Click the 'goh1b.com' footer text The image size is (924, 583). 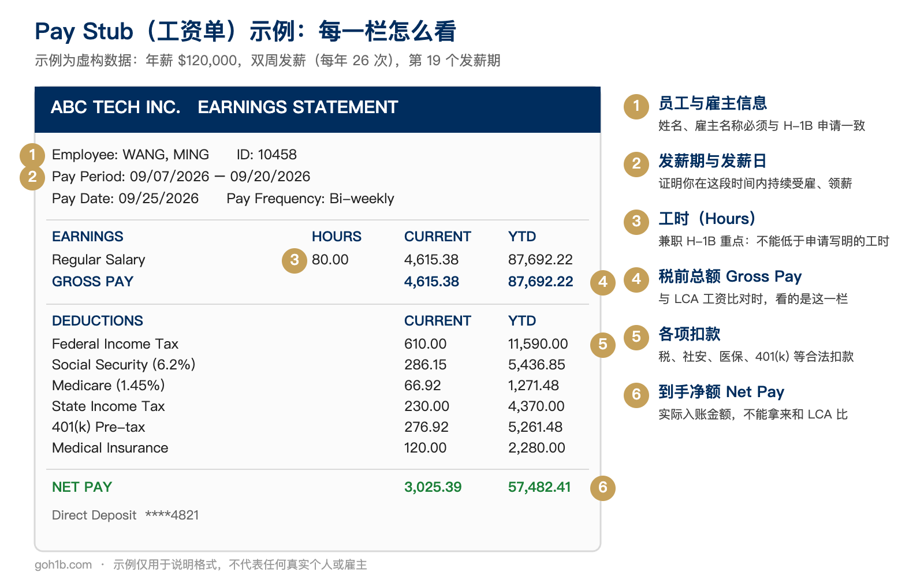(63, 565)
